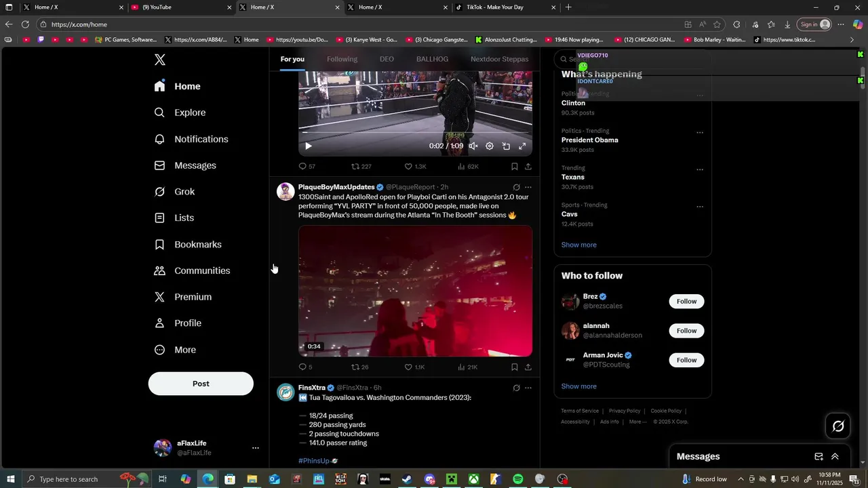The image size is (868, 488).
Task: Switch to the DEO tab
Action: 387,59
